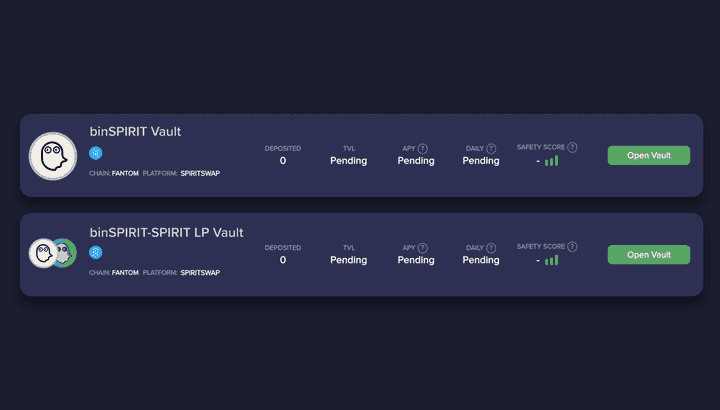
Task: Click safety score bars of binSPIRIT Vault
Action: [x=551, y=160]
